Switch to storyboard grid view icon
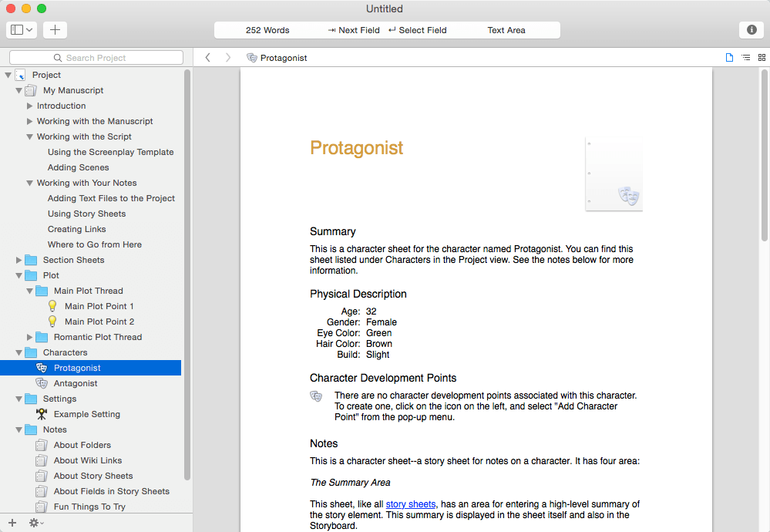This screenshot has height=532, width=770. coord(762,58)
